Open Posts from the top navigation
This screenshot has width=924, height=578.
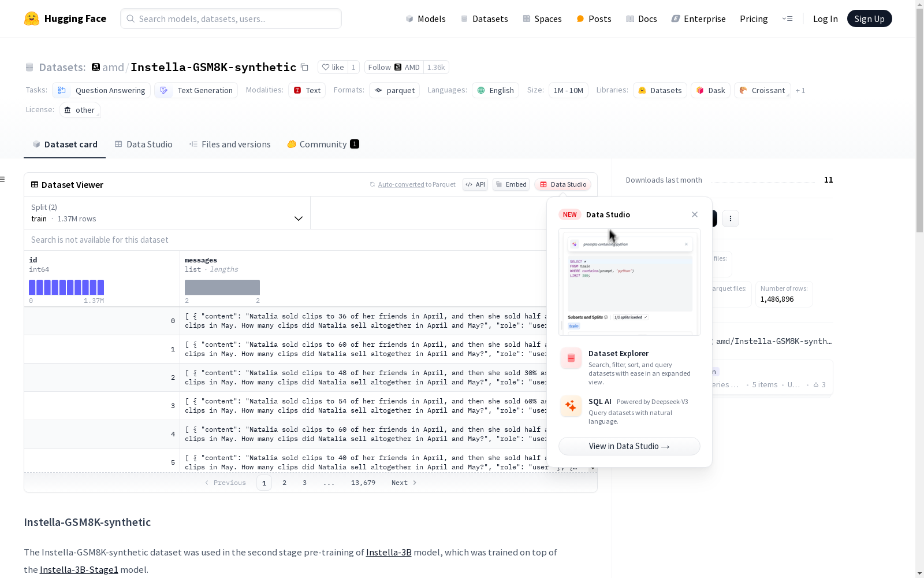pyautogui.click(x=594, y=18)
